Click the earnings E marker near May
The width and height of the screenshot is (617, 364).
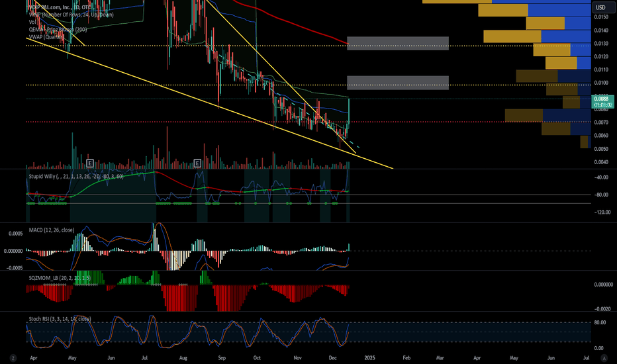(x=90, y=163)
